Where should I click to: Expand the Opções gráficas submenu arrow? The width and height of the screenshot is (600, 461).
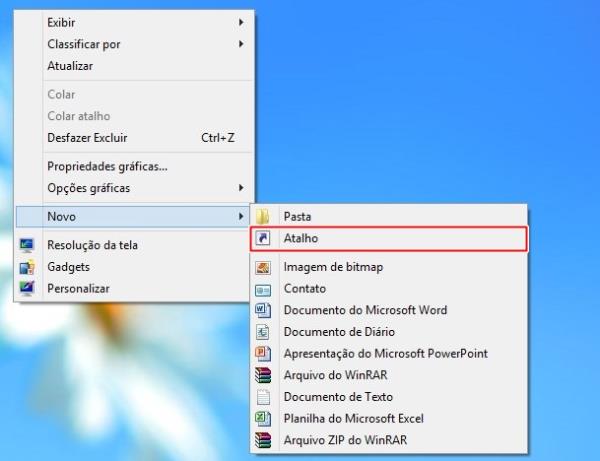click(241, 188)
